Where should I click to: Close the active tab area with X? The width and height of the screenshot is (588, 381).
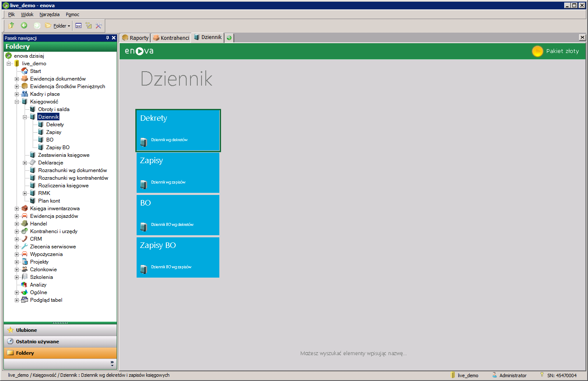pos(582,37)
